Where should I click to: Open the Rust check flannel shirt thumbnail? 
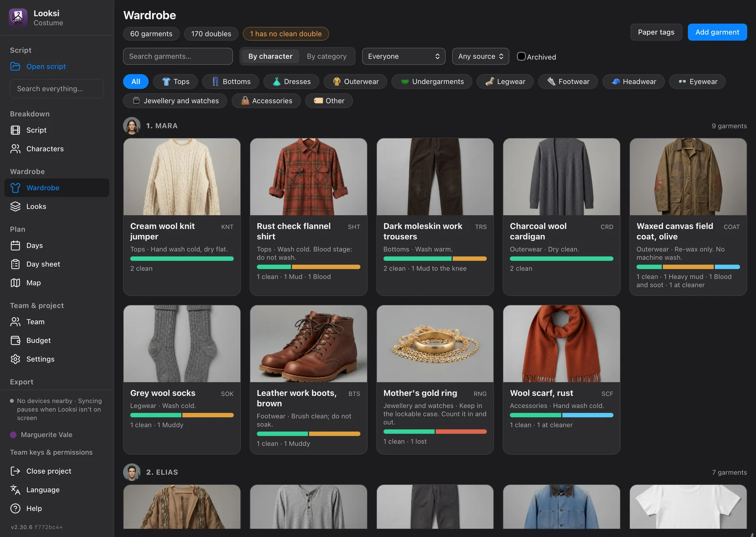tap(309, 177)
